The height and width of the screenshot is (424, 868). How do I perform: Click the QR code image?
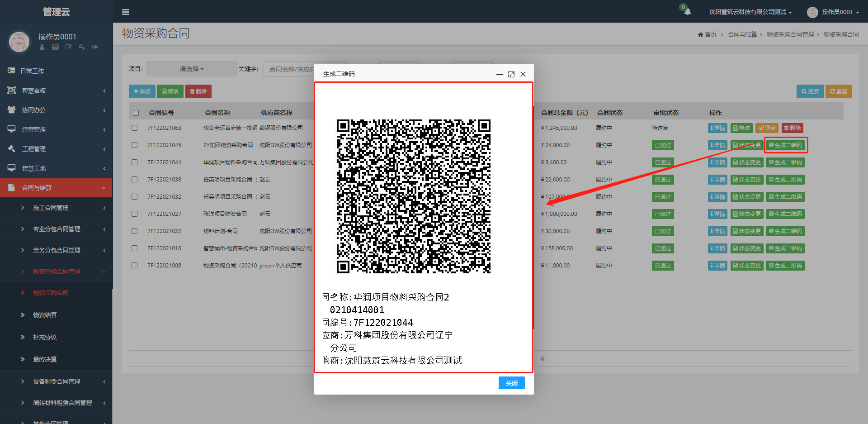(414, 196)
